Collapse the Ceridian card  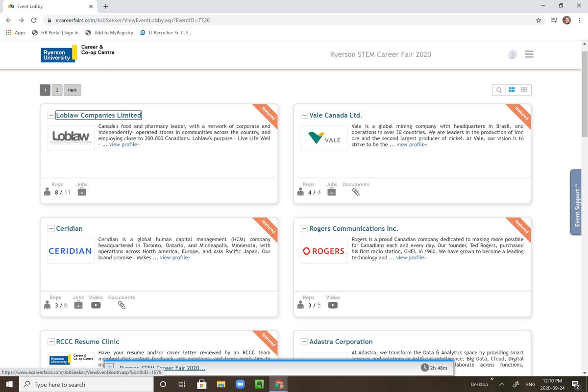point(50,229)
